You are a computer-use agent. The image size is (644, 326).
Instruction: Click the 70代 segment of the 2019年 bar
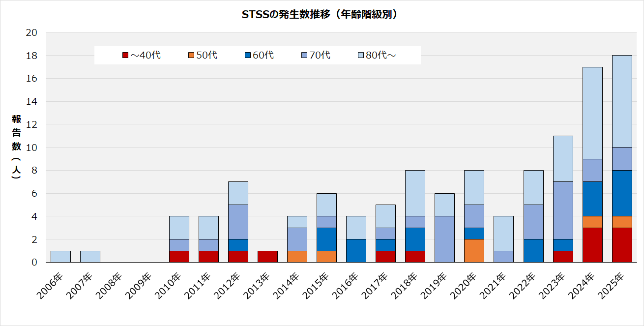pos(445,239)
